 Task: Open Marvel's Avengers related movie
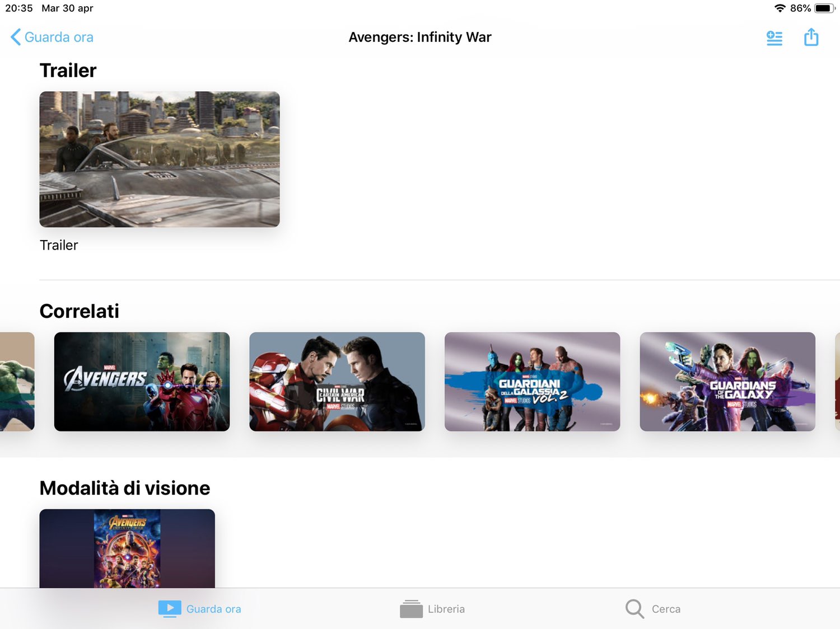pos(142,382)
